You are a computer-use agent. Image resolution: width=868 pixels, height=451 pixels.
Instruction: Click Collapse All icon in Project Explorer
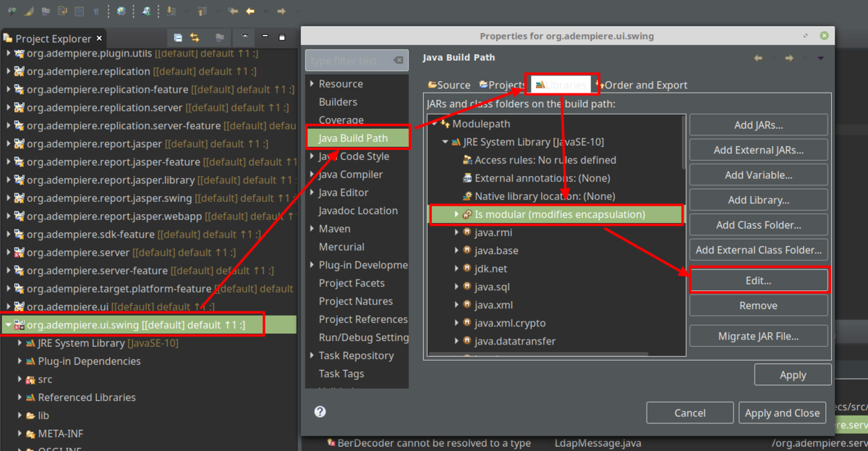tap(178, 38)
